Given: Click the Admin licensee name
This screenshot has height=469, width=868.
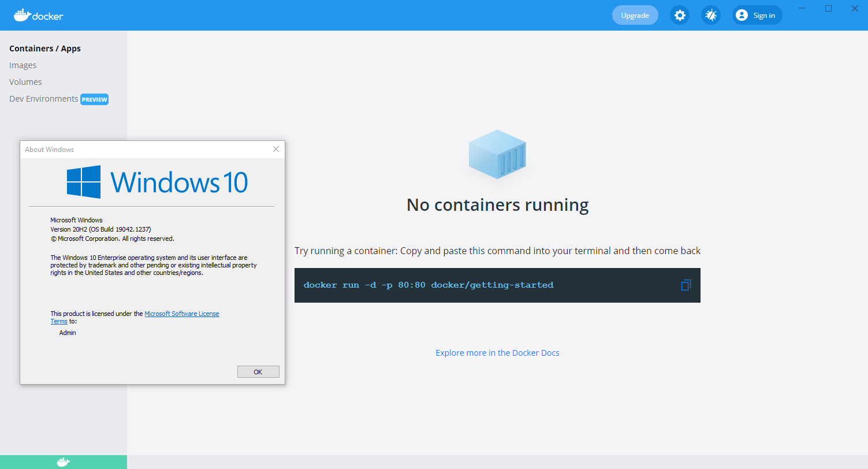Looking at the screenshot, I should tap(68, 333).
